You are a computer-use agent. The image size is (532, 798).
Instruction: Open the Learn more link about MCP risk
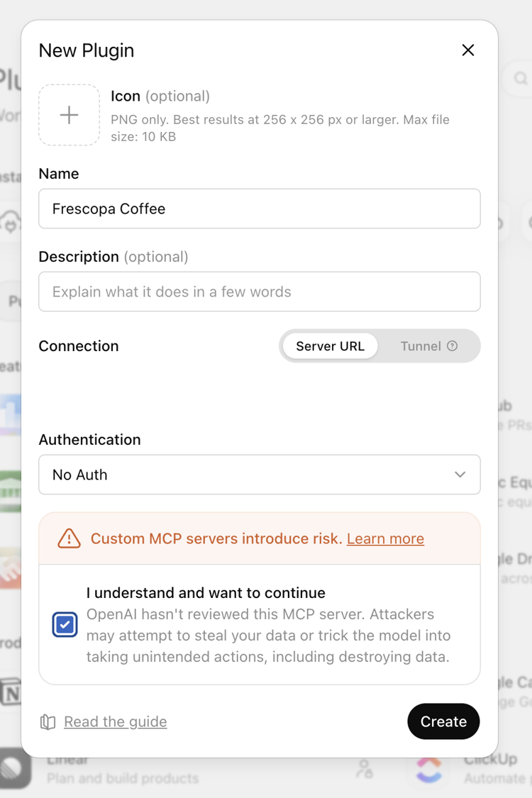(385, 538)
